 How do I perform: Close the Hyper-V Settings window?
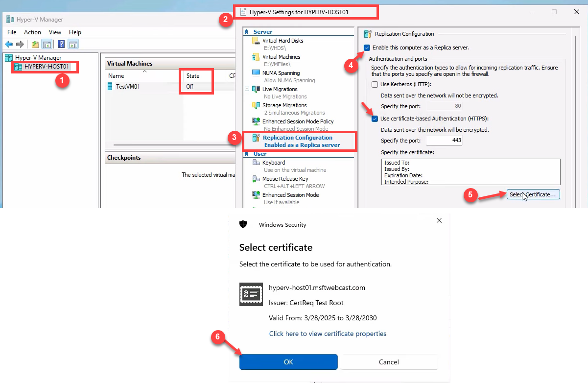tap(576, 12)
